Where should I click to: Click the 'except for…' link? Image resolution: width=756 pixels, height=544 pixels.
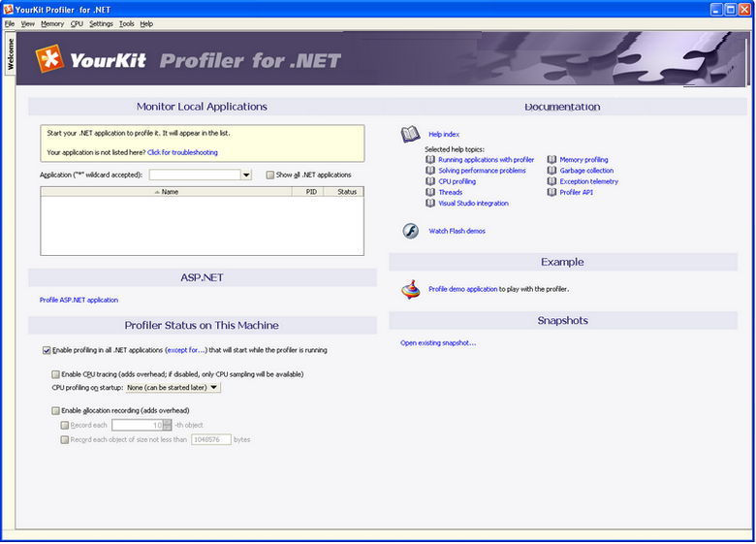click(186, 350)
